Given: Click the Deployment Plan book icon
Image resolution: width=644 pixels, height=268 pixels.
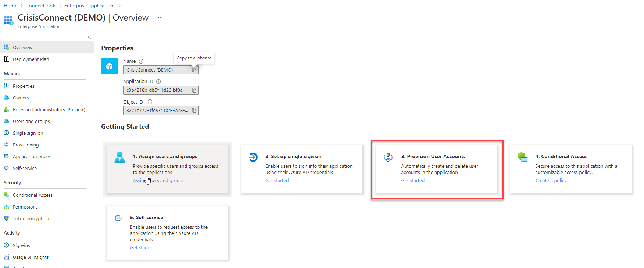Looking at the screenshot, I should pos(6,59).
